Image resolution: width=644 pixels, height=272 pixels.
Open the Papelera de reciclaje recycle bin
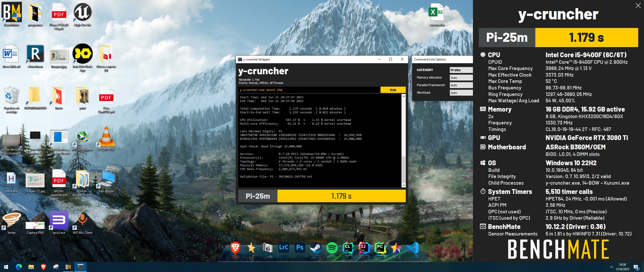12,99
